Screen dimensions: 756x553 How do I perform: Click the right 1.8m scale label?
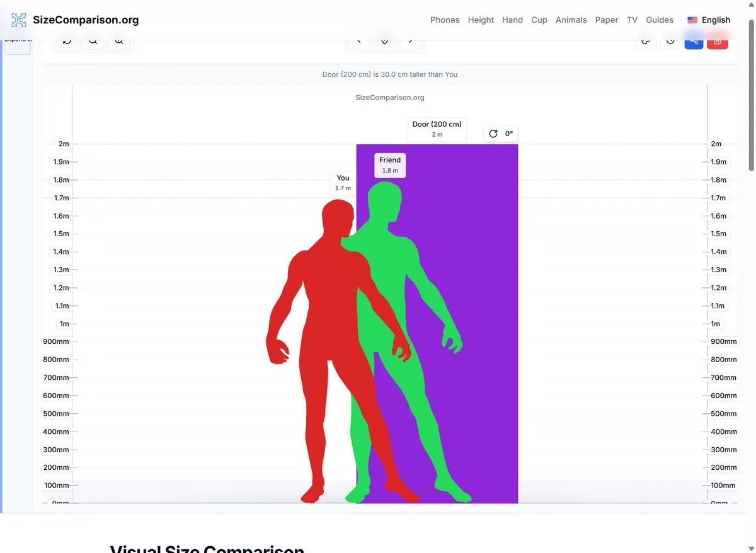coord(719,180)
